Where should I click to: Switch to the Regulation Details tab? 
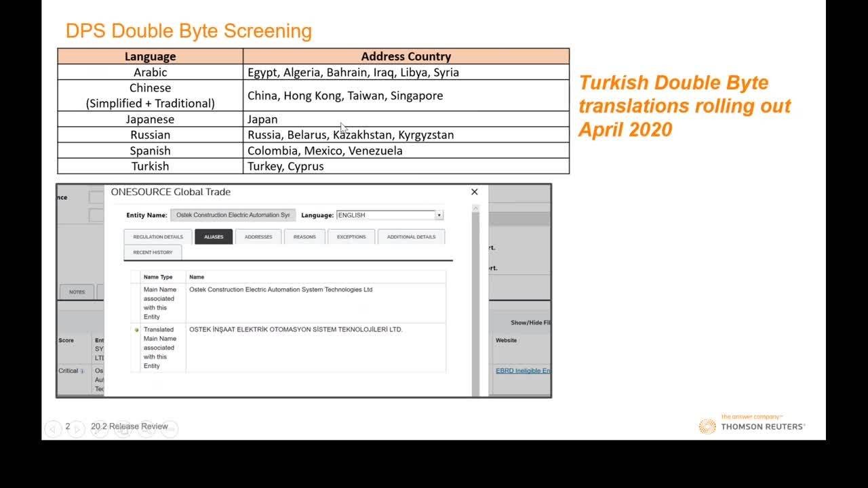click(158, 237)
